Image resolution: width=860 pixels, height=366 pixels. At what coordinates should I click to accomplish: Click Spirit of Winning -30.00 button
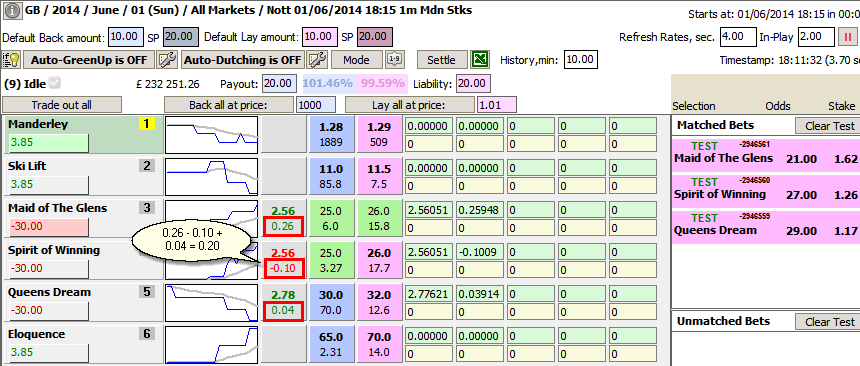(48, 269)
